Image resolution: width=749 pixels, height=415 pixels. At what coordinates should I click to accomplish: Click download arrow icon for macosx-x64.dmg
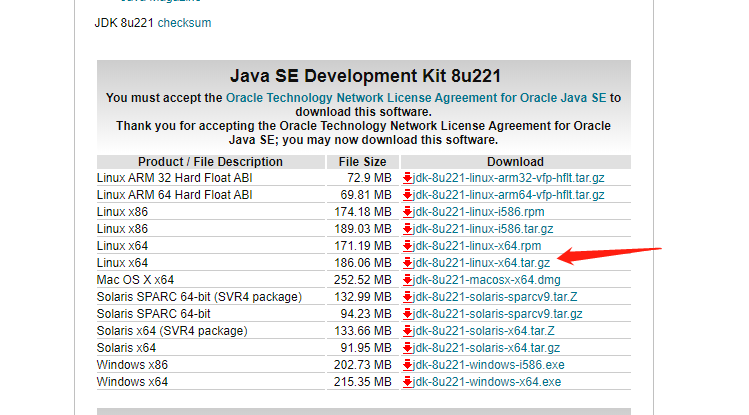tap(407, 280)
